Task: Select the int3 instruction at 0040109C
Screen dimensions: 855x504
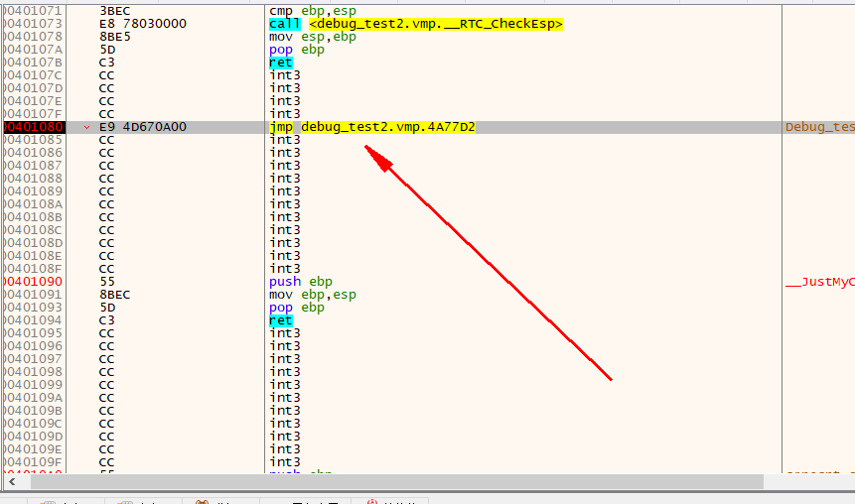Action: (285, 424)
